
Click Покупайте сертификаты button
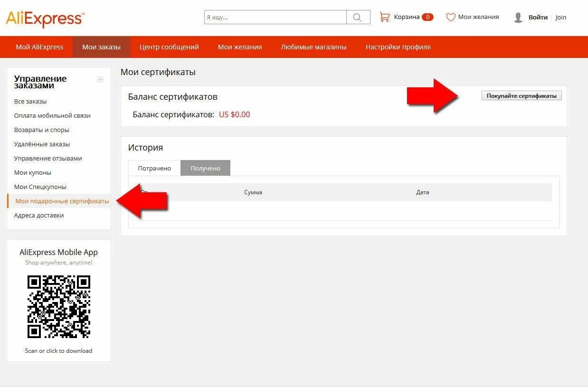click(x=522, y=96)
